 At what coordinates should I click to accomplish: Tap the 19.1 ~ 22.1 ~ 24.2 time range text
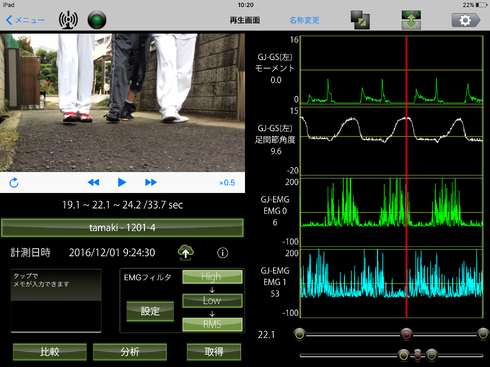[123, 205]
